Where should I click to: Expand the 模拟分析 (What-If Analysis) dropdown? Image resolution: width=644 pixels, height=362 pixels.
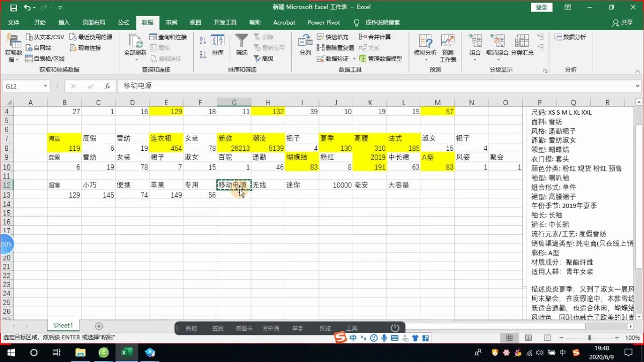[x=425, y=60]
